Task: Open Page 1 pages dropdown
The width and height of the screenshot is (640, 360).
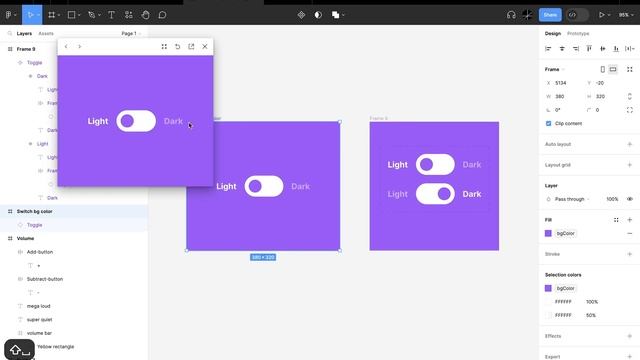Action: click(131, 33)
